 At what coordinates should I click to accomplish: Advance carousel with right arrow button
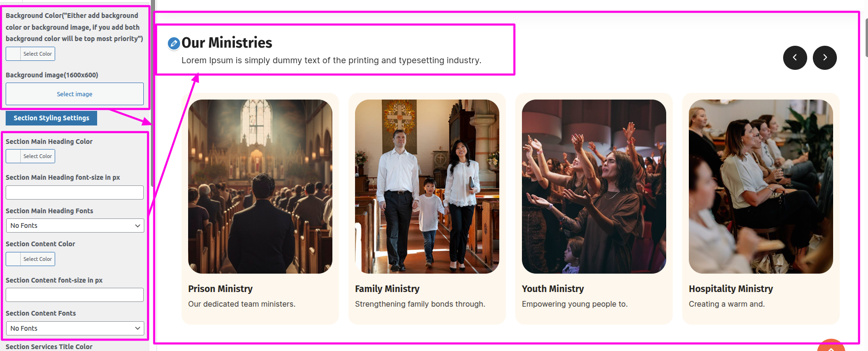tap(825, 58)
